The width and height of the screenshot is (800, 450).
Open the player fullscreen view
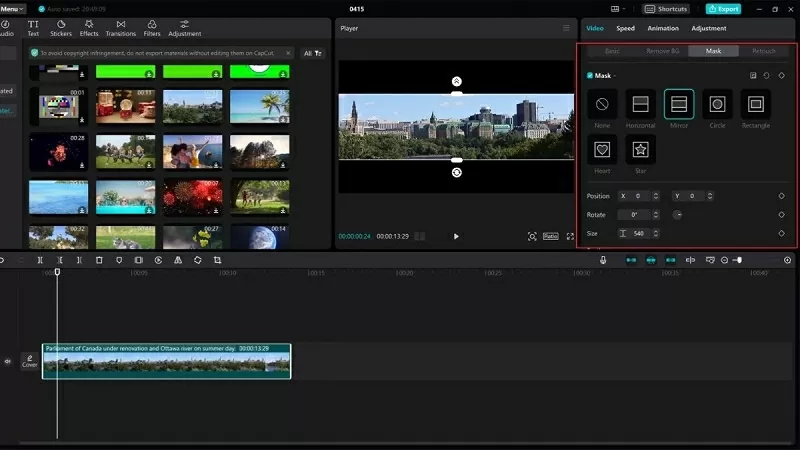[x=570, y=236]
